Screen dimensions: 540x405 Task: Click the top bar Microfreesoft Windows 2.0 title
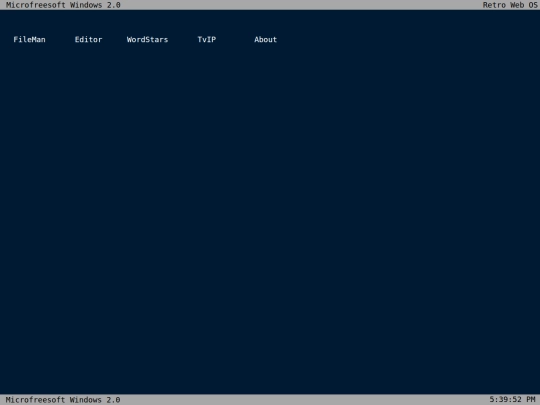[63, 5]
